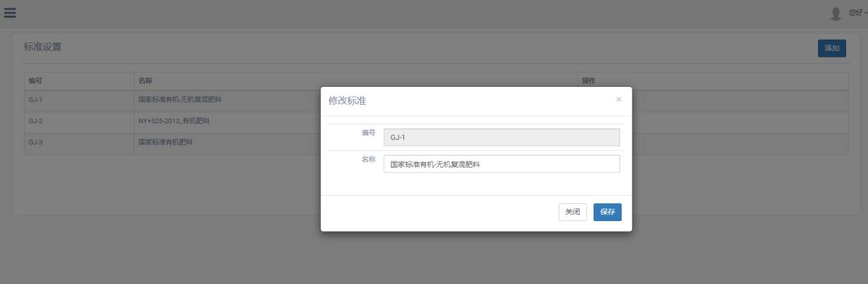
Task: Close the 修改标准 dialog with the ×
Action: pyautogui.click(x=618, y=100)
